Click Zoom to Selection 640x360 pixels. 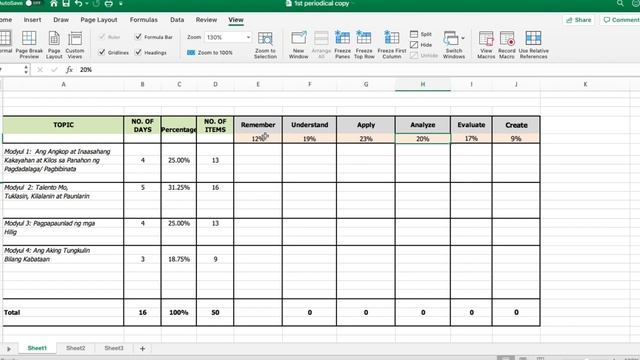[265, 44]
